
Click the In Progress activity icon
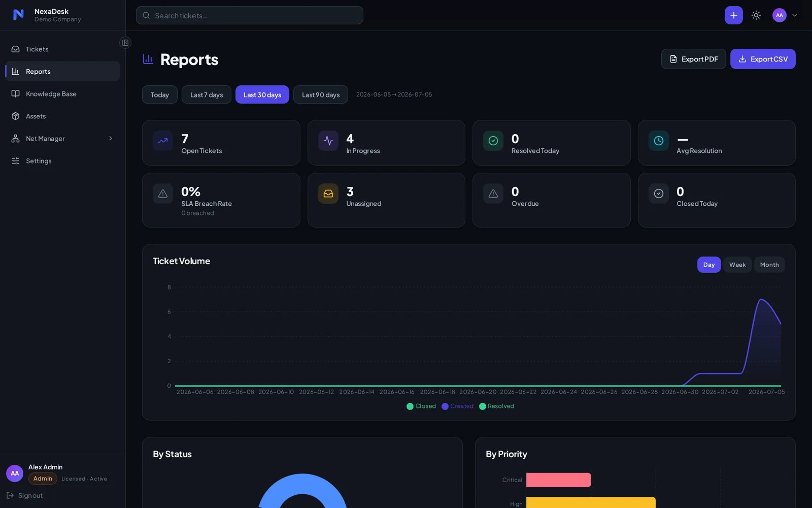(x=328, y=141)
